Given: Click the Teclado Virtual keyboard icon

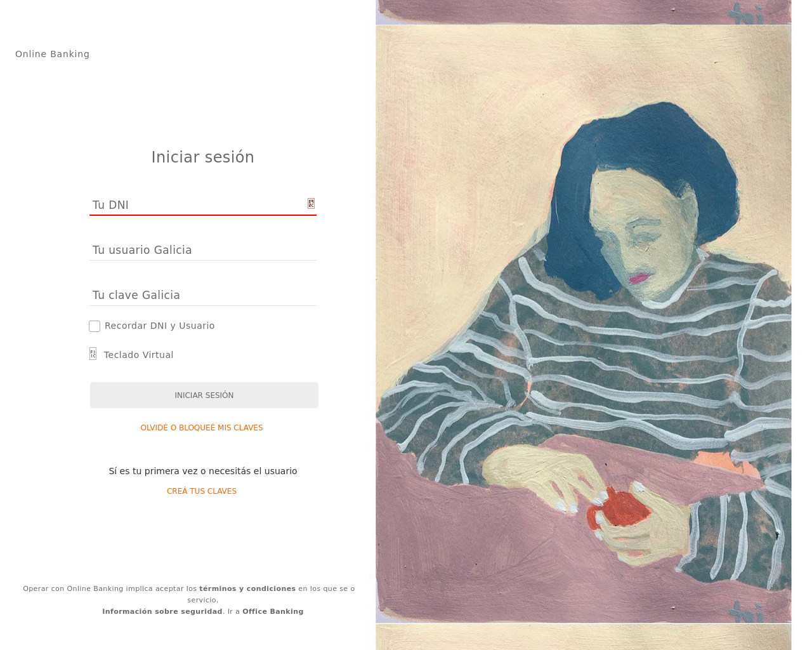Looking at the screenshot, I should (93, 354).
